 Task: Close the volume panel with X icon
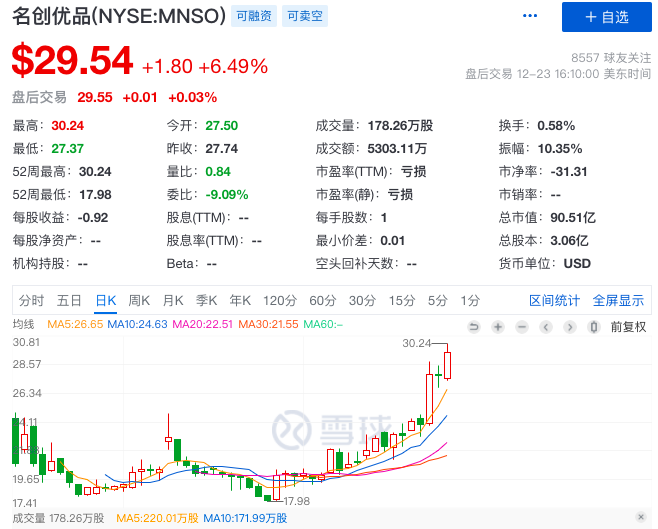pyautogui.click(x=641, y=517)
